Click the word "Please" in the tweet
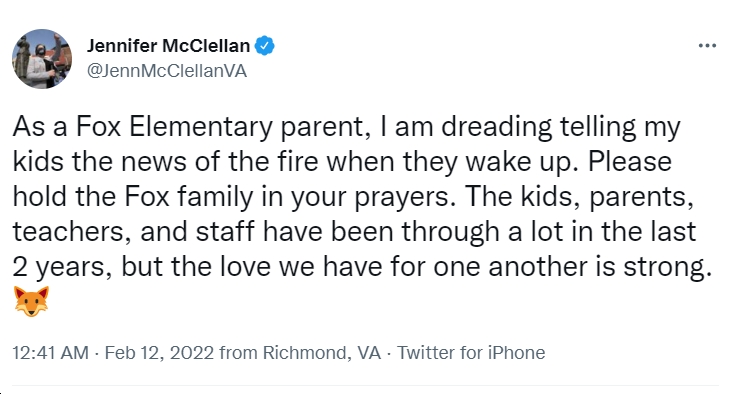The width and height of the screenshot is (732, 394). click(x=629, y=162)
